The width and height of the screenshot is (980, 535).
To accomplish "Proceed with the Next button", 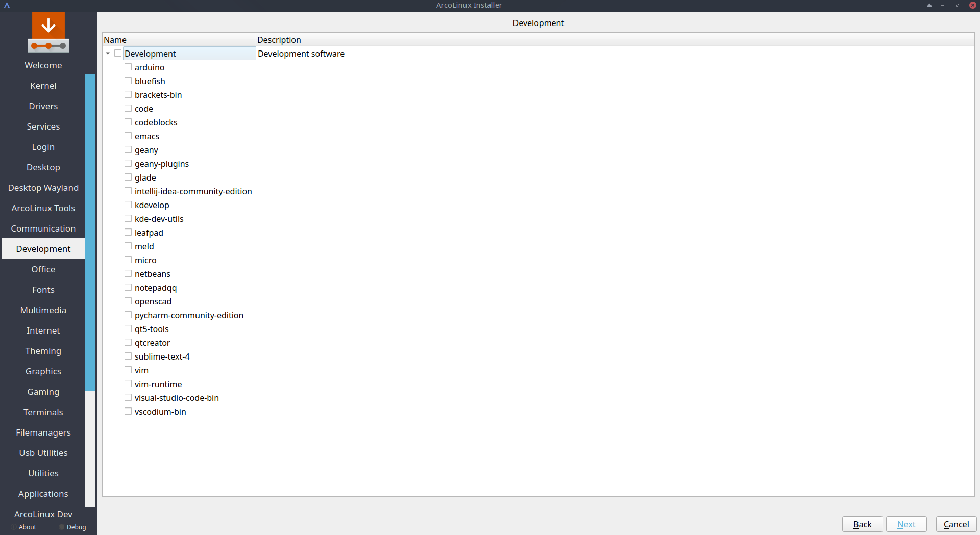I will 906,524.
